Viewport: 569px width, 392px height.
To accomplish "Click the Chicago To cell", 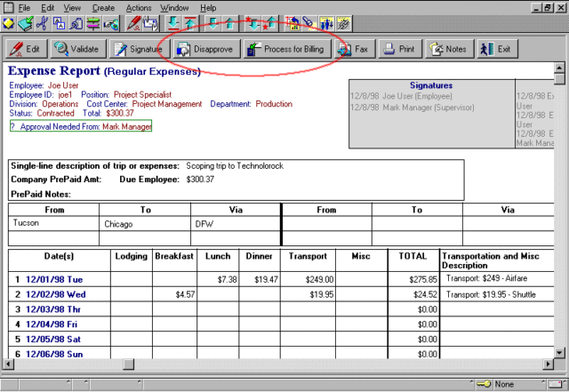I will pos(145,224).
